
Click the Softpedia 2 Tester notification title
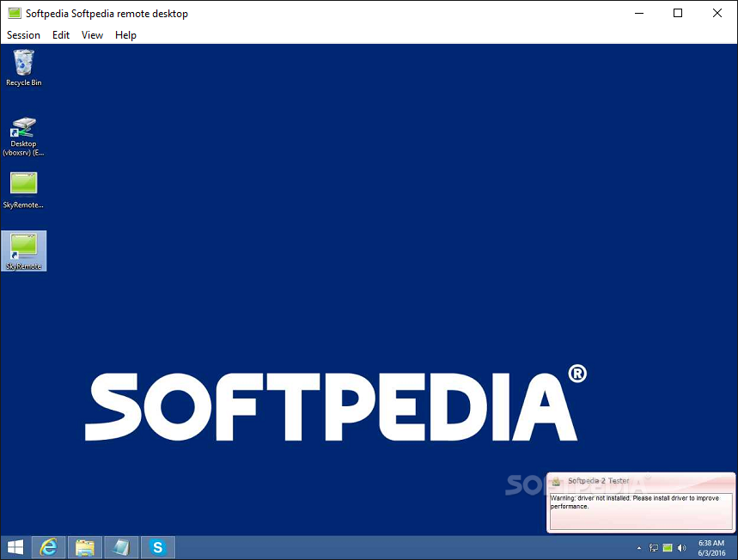click(598, 481)
